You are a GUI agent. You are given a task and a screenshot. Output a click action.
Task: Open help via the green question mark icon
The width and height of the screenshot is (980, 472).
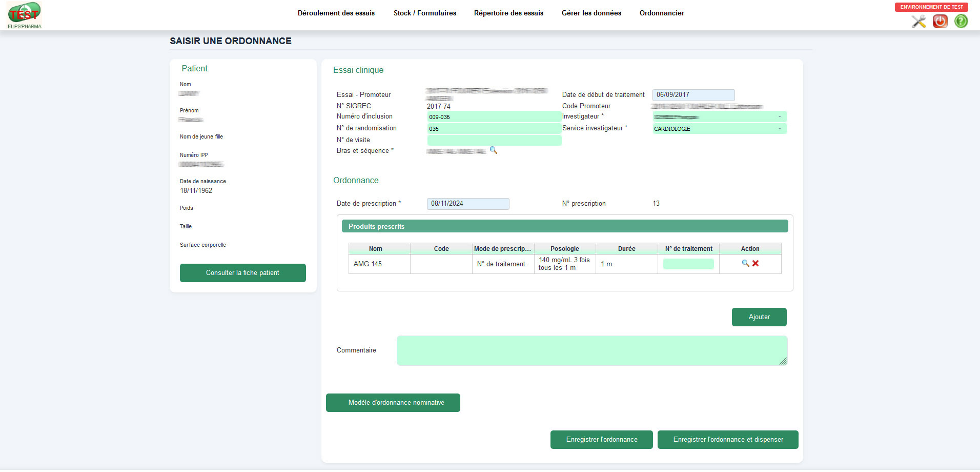pos(962,22)
